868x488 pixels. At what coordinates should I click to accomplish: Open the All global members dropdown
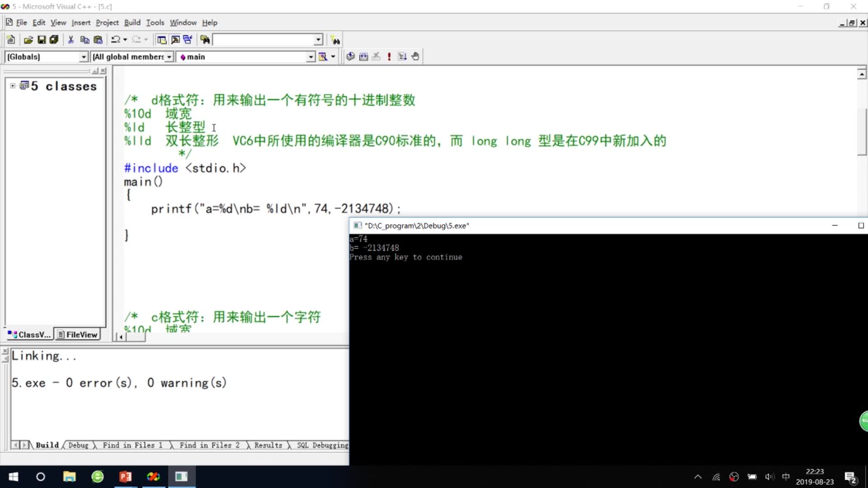click(x=169, y=57)
